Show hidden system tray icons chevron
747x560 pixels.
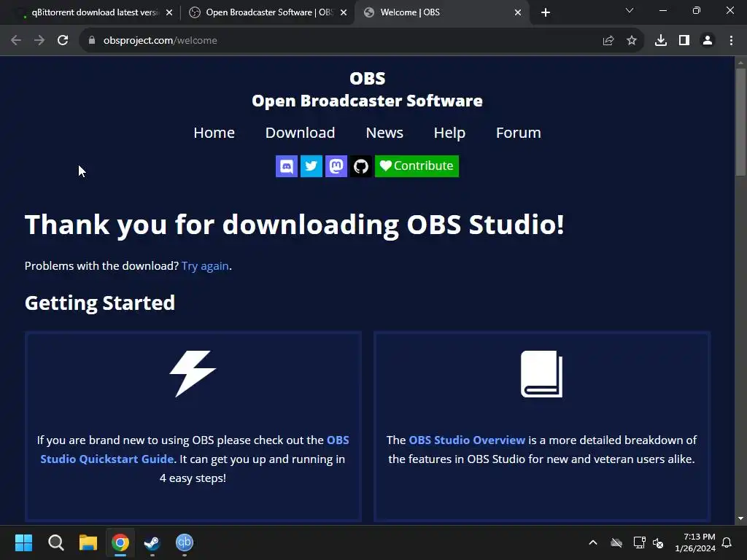coord(593,542)
